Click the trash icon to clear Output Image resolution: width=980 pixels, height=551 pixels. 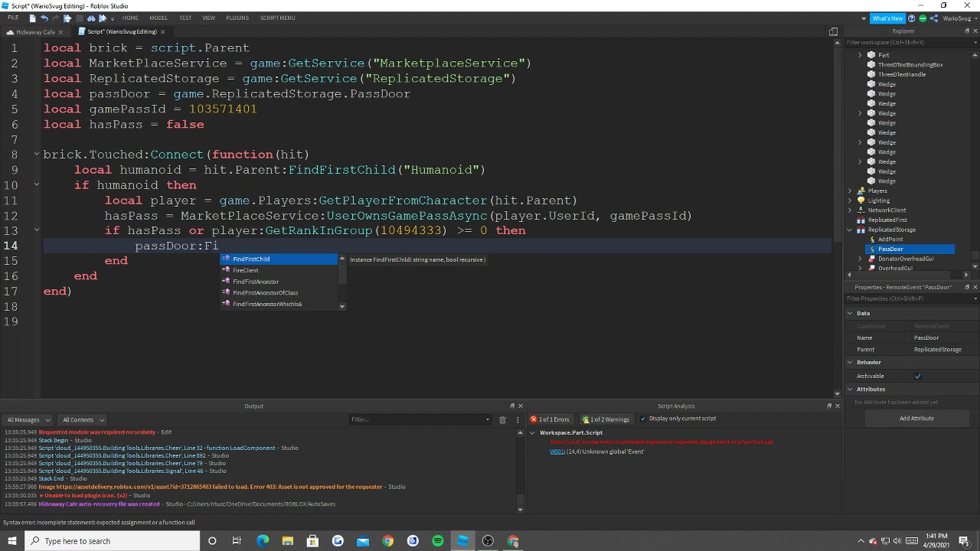(502, 419)
